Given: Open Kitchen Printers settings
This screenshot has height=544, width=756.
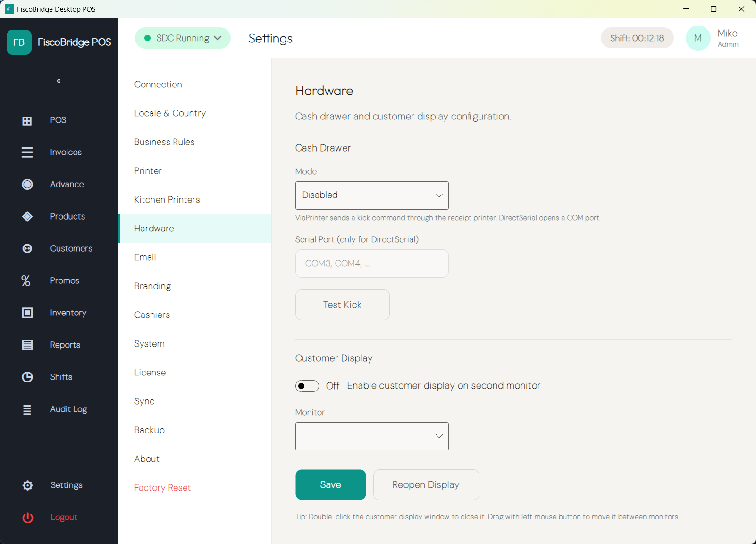Looking at the screenshot, I should click(195, 200).
